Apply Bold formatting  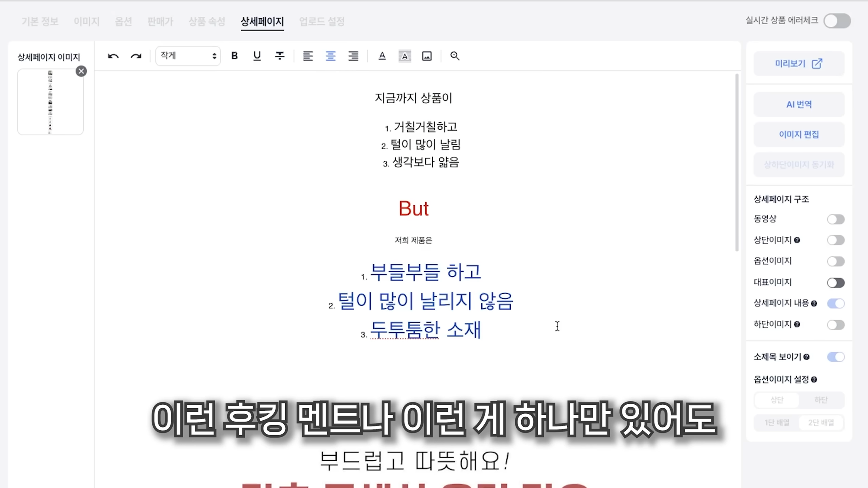click(234, 56)
